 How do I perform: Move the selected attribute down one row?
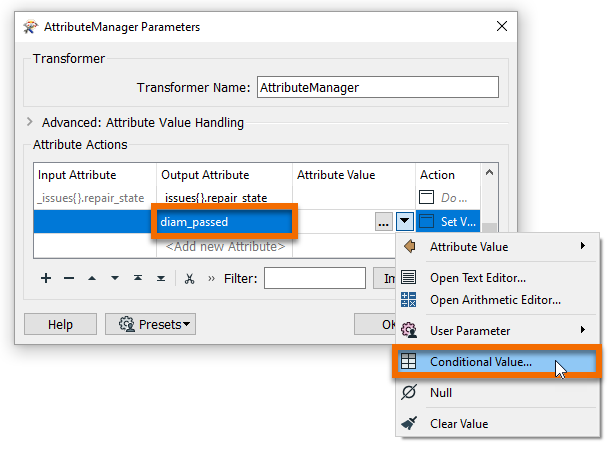tap(115, 278)
